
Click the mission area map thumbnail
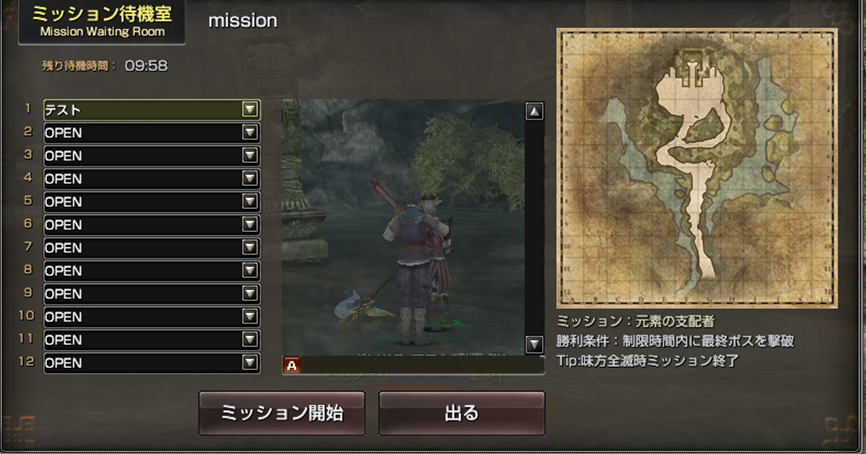[x=697, y=168]
